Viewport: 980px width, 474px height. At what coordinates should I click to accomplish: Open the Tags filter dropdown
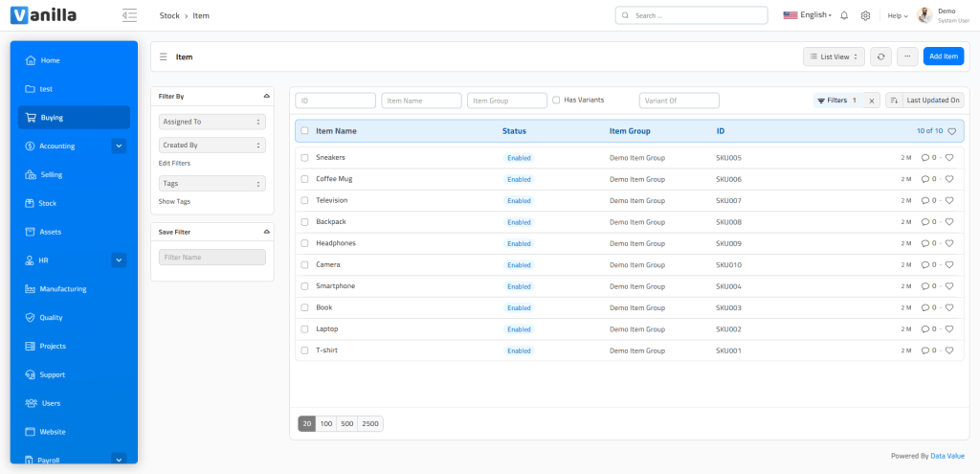tap(212, 184)
